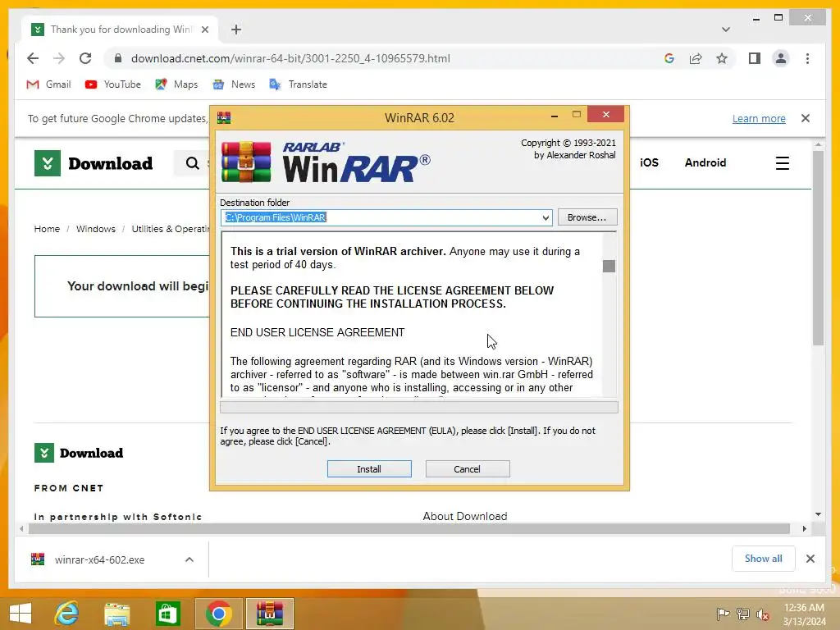Open the News bookmark

pos(234,84)
